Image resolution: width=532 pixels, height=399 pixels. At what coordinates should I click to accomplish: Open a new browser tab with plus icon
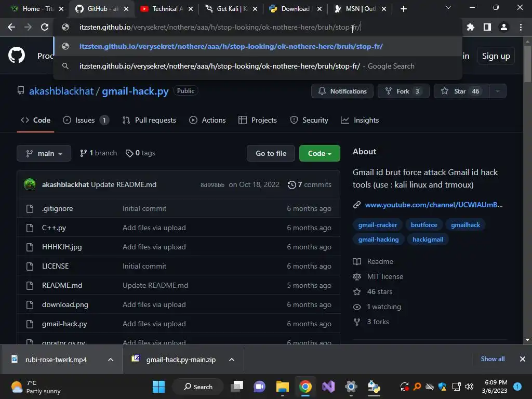403,9
